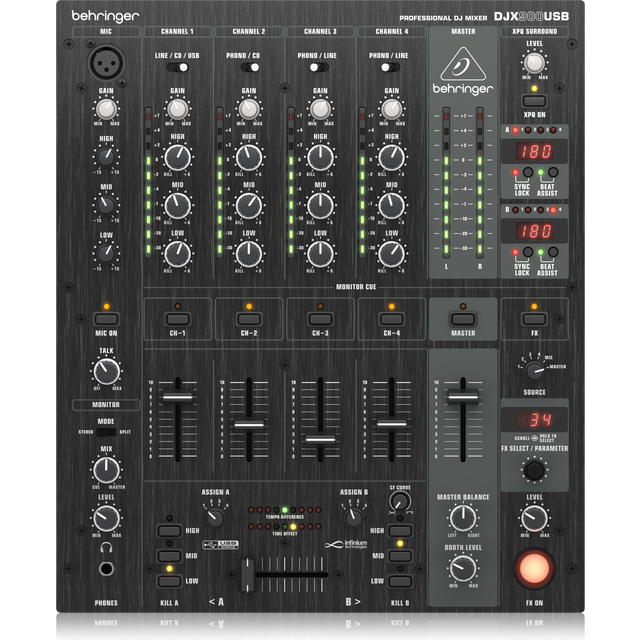The width and height of the screenshot is (640, 640).
Task: Click the FX SOURCE selector knob
Action: (534, 371)
